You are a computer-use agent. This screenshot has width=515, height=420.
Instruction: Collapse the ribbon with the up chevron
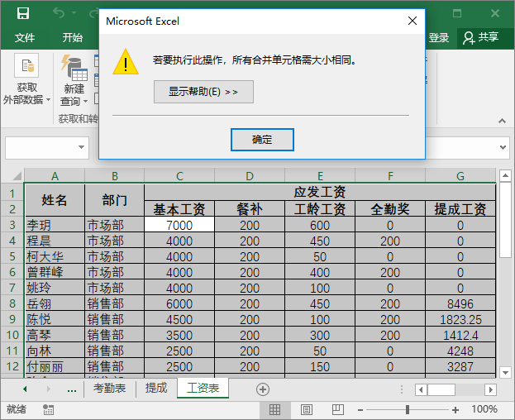(x=502, y=121)
